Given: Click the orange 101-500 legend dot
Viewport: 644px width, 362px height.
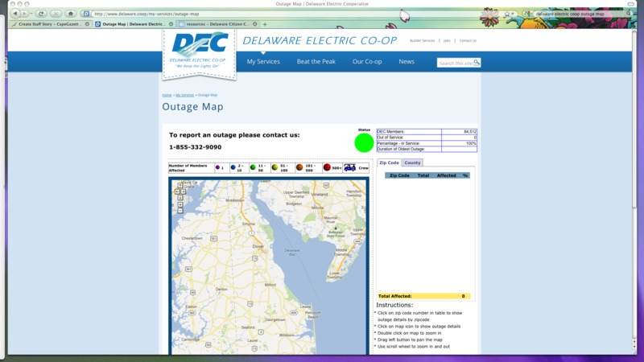Looking at the screenshot, I should [x=299, y=167].
